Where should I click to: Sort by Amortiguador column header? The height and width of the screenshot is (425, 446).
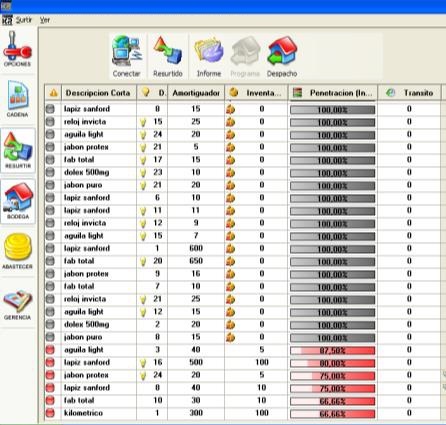196,93
